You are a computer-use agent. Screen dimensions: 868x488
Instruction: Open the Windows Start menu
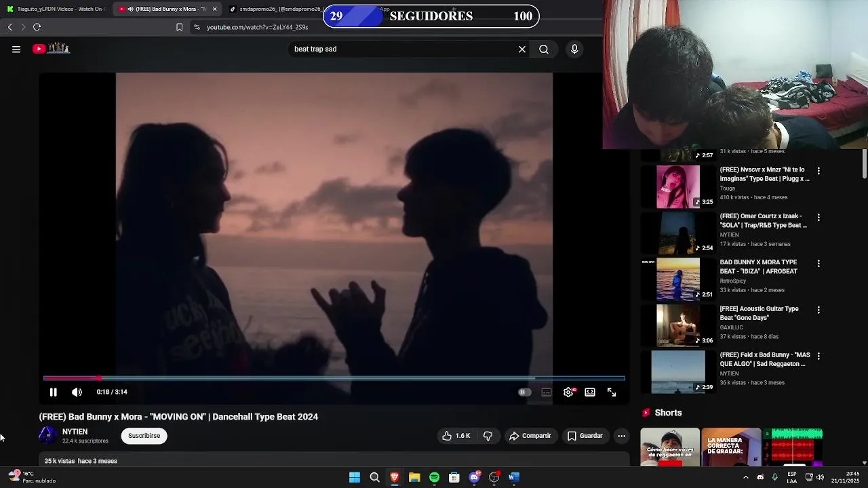pyautogui.click(x=355, y=477)
